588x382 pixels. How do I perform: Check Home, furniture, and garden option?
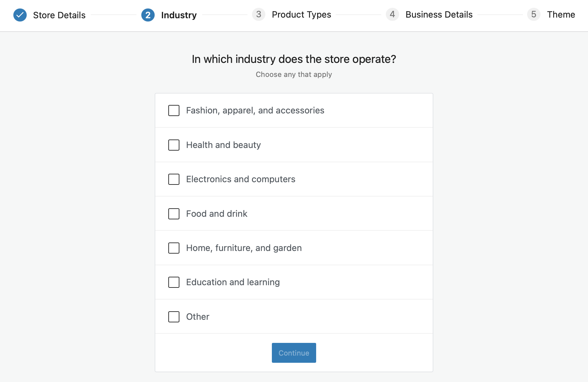click(x=174, y=248)
